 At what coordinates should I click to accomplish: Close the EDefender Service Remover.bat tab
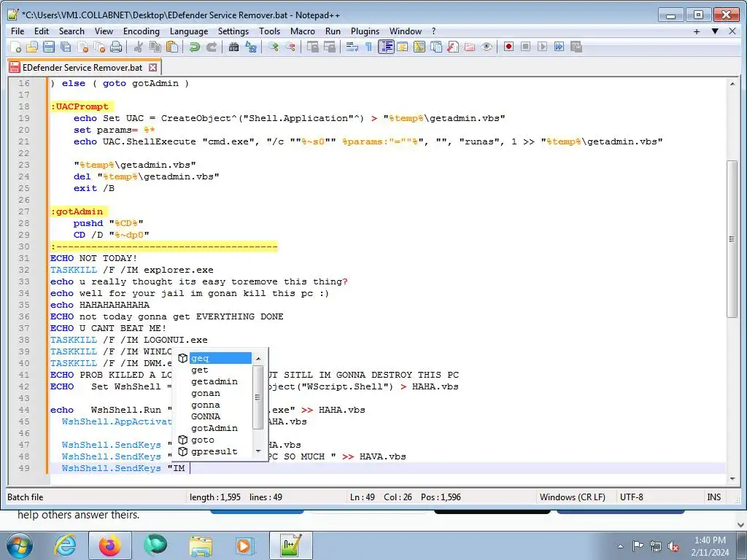click(152, 68)
